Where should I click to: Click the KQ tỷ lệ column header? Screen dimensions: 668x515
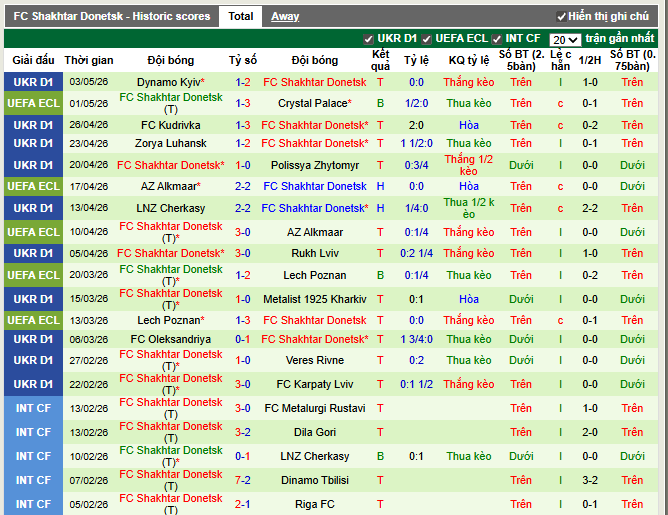click(469, 60)
